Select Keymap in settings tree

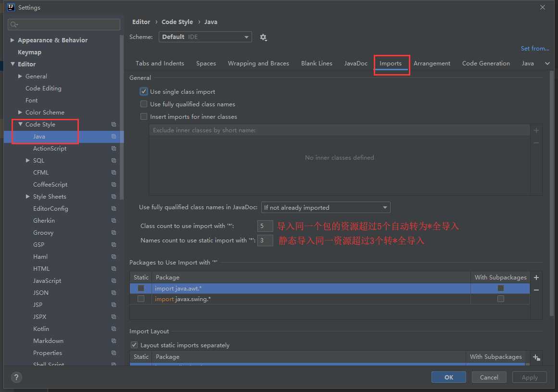(x=29, y=52)
